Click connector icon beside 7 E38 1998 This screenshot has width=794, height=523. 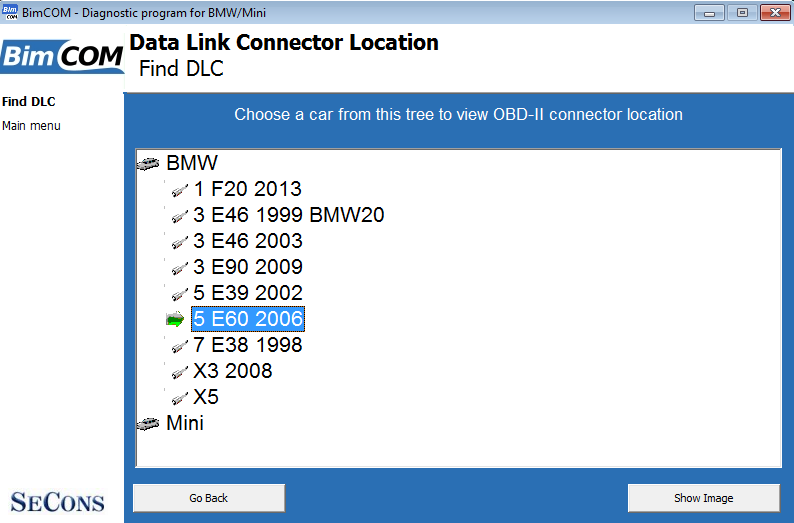click(x=180, y=346)
